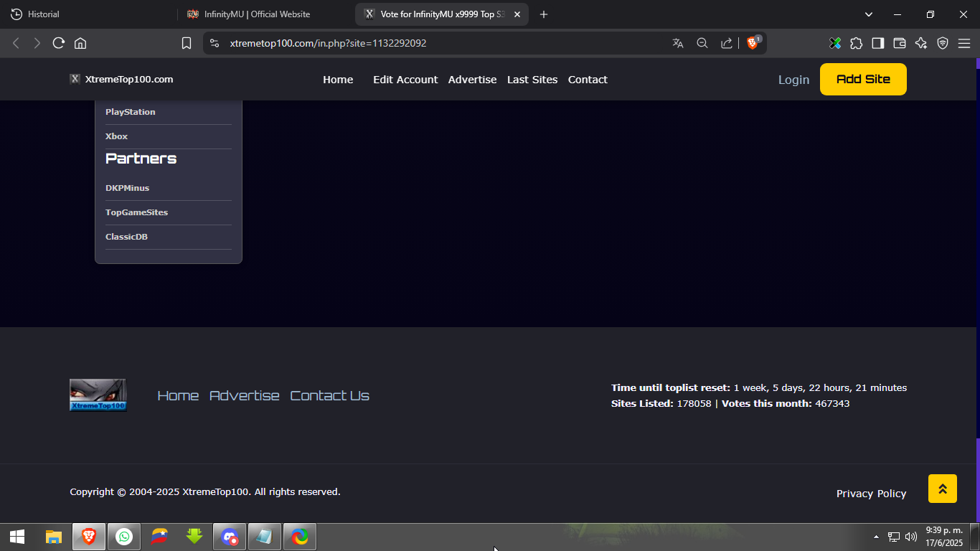Click Home in the footer links
980x551 pixels.
[x=178, y=395]
